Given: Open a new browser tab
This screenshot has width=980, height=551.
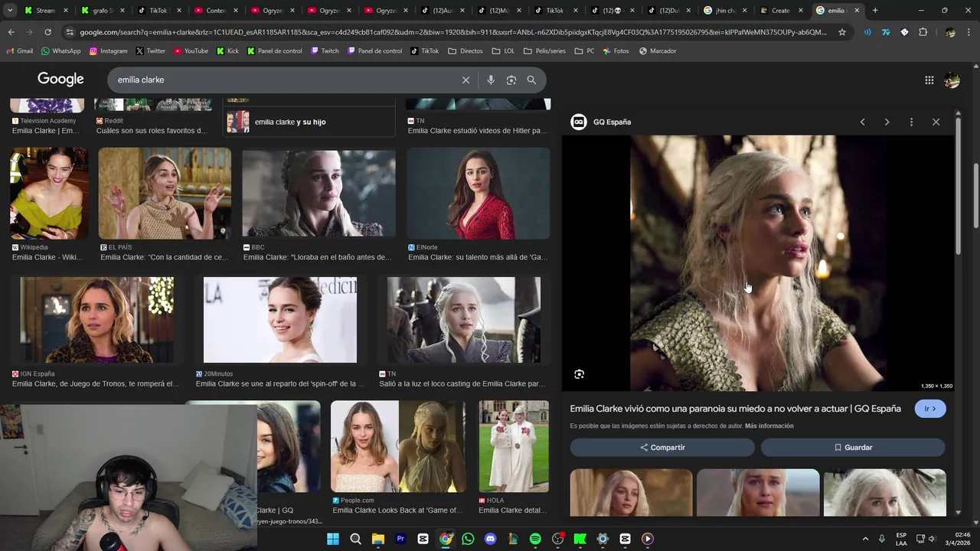Looking at the screenshot, I should pyautogui.click(x=875, y=11).
